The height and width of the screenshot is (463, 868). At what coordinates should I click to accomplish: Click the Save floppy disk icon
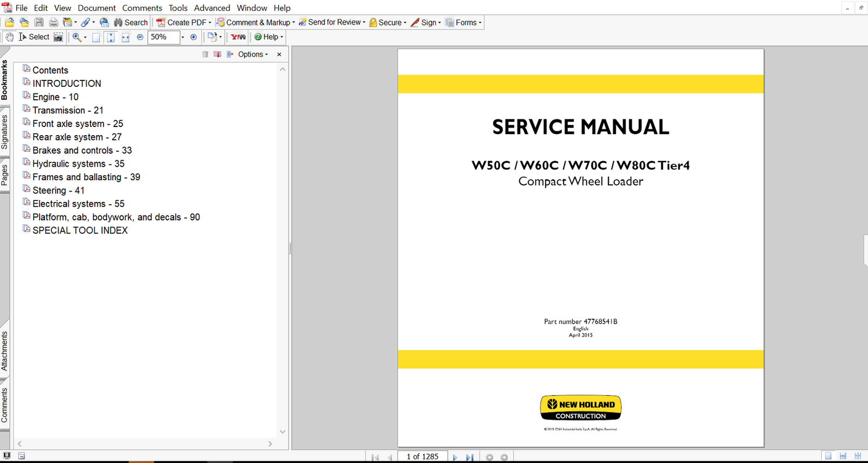[39, 22]
